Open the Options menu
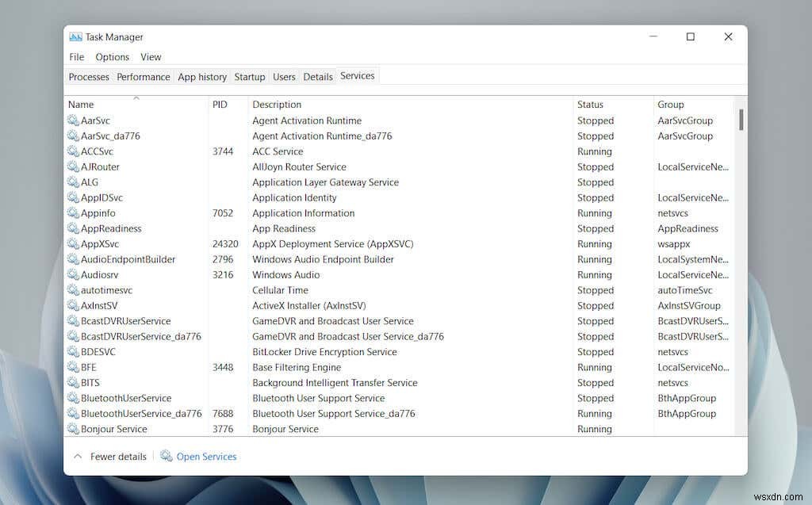Viewport: 812px width, 505px height. click(x=112, y=56)
